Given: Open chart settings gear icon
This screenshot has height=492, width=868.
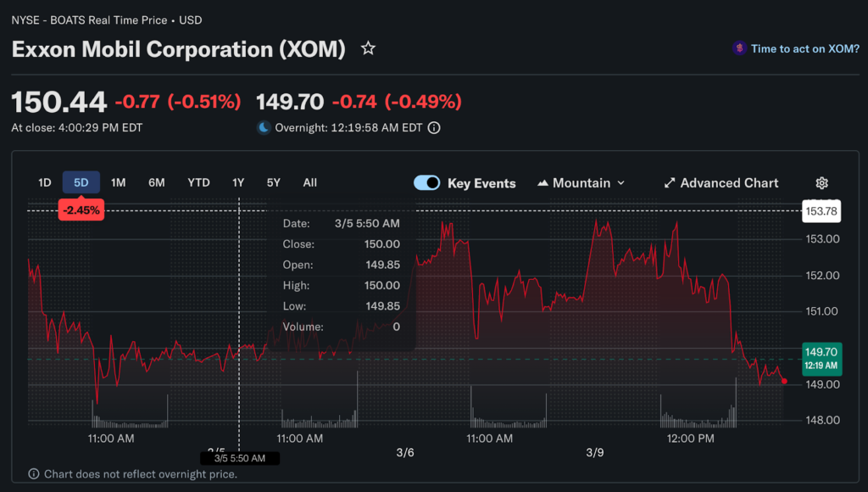Looking at the screenshot, I should tap(821, 183).
